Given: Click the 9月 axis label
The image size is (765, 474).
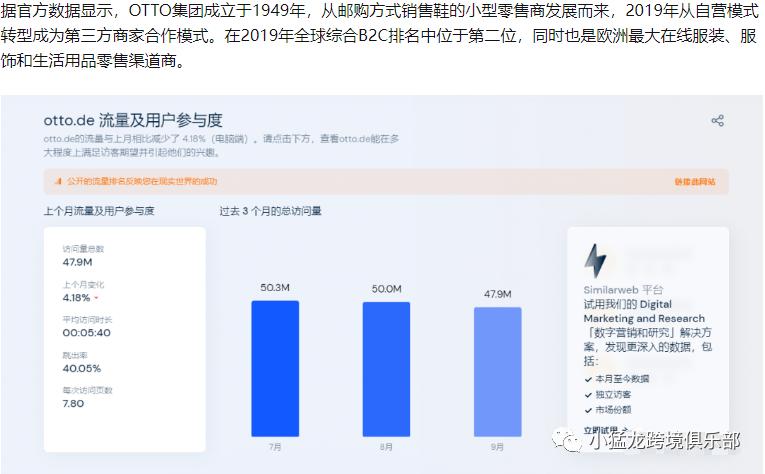Looking at the screenshot, I should [x=497, y=447].
